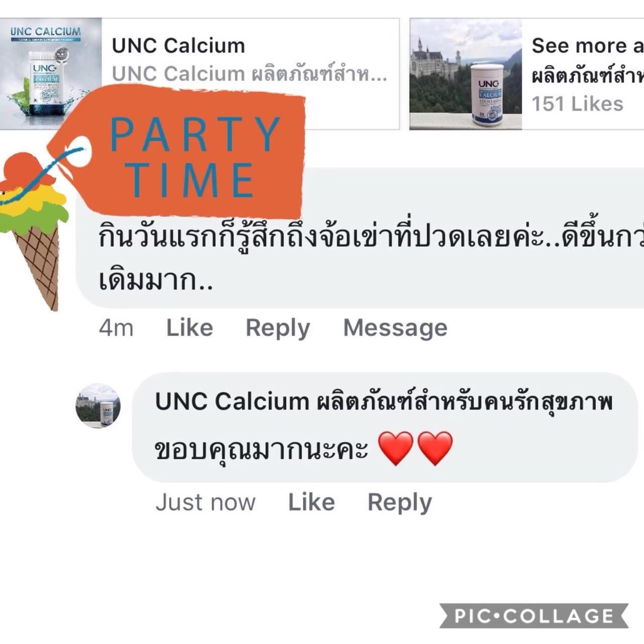The image size is (644, 644).
Task: Open the UNC Calcium page description subtitle
Action: [x=250, y=74]
